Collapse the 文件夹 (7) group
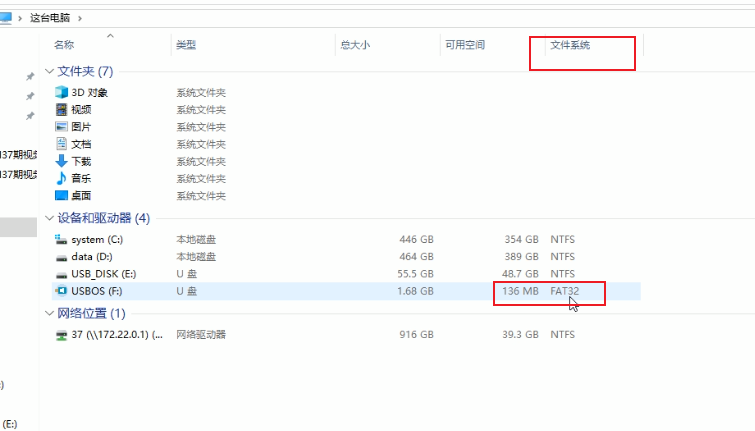This screenshot has height=431, width=755. (x=49, y=72)
